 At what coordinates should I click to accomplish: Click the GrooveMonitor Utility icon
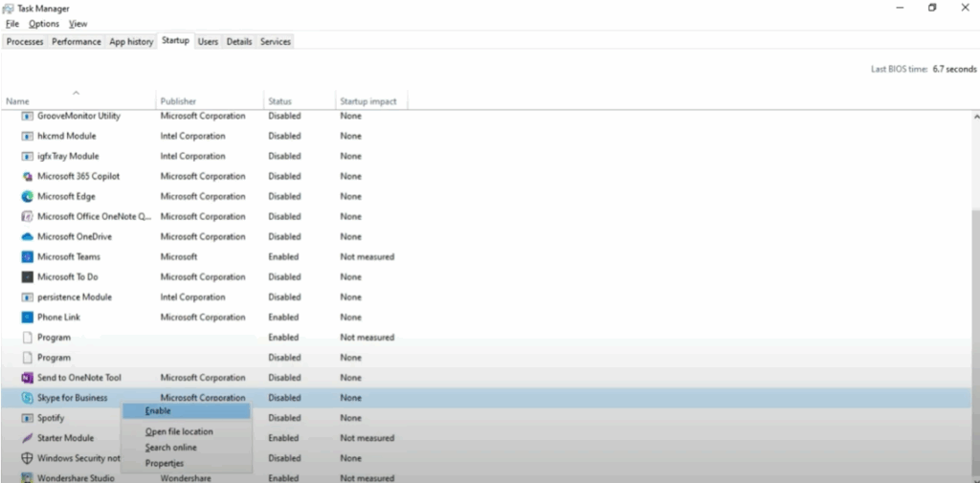[x=27, y=117]
